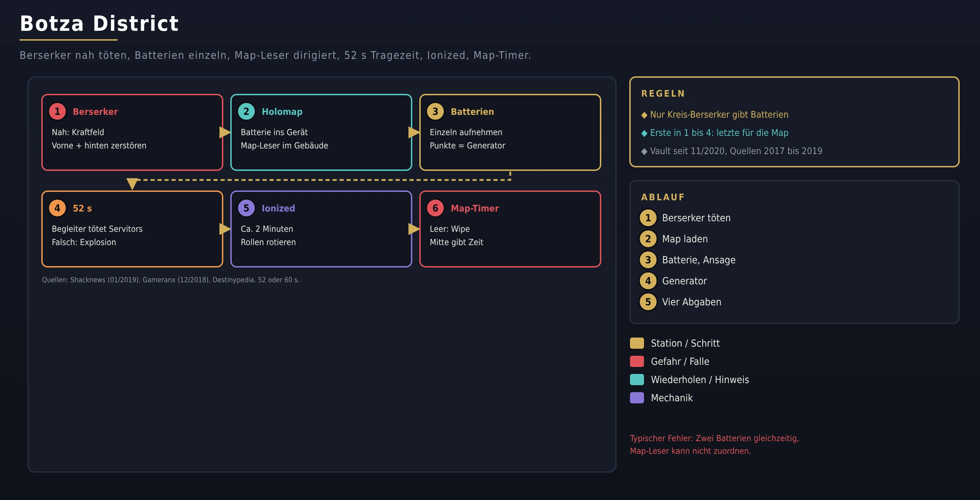Click the yellow number 3 badge on Batterien card
Image resolution: width=980 pixels, height=500 pixels.
[x=435, y=111]
